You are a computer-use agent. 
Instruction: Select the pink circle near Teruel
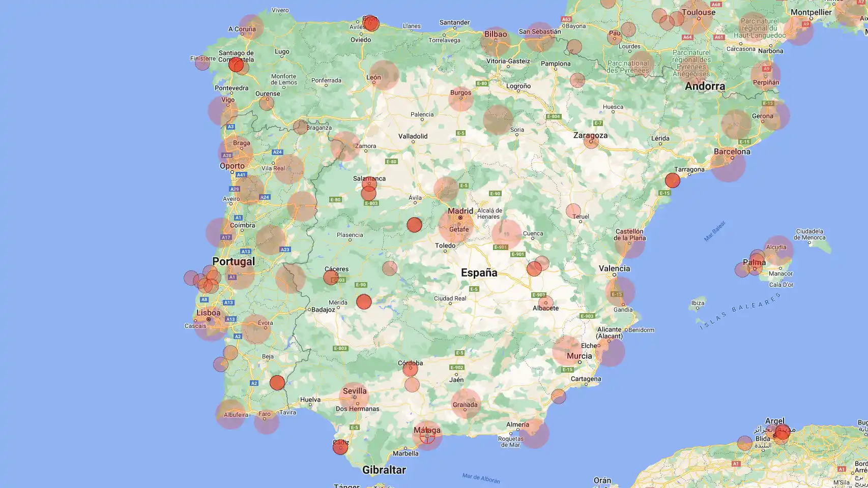(x=573, y=211)
